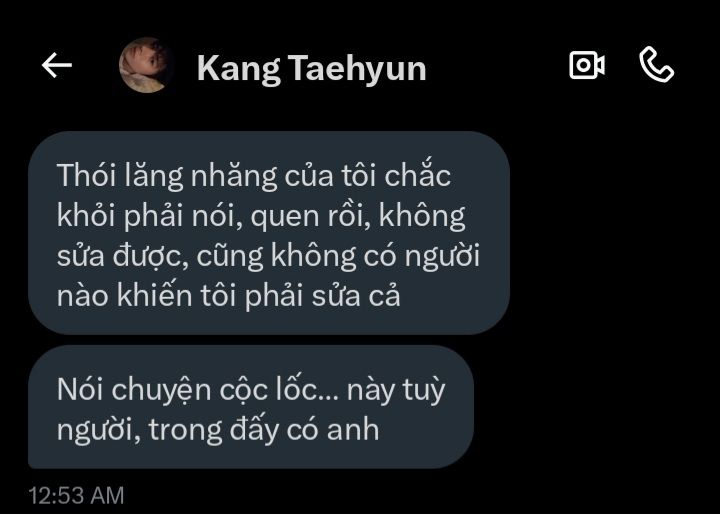
Task: Tap the camera icon in the header
Action: [587, 65]
